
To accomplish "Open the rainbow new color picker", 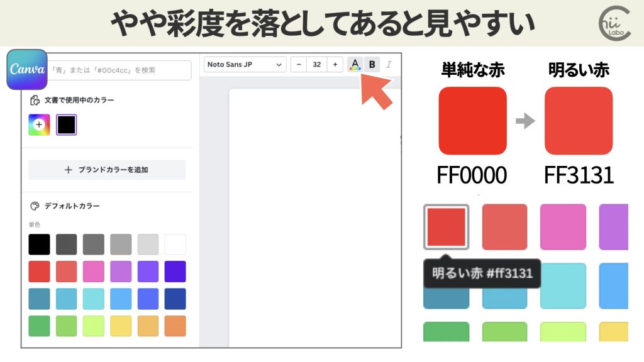I will tap(39, 124).
